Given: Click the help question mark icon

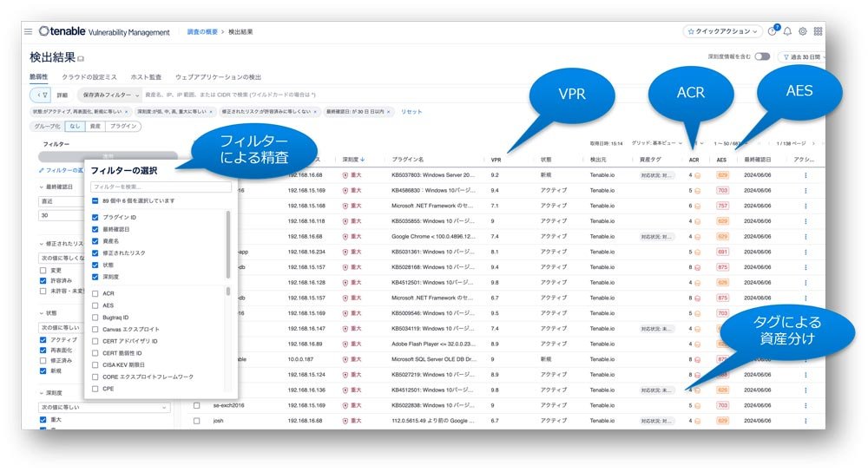Looking at the screenshot, I should click(772, 32).
